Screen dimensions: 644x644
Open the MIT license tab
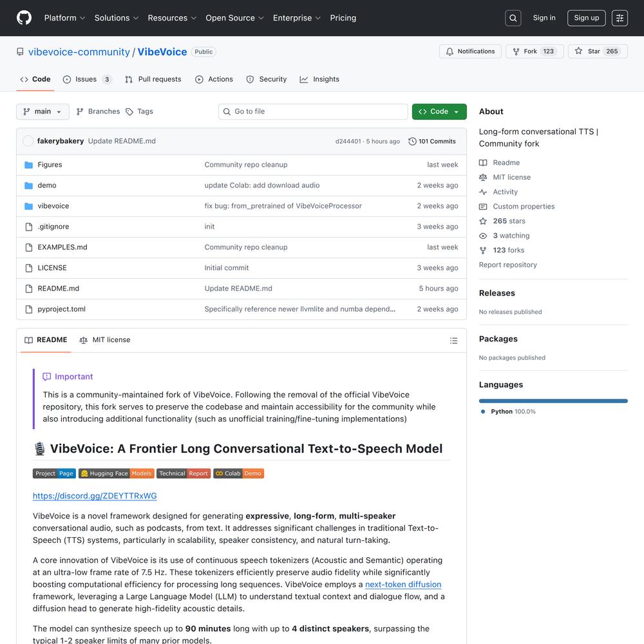click(105, 340)
